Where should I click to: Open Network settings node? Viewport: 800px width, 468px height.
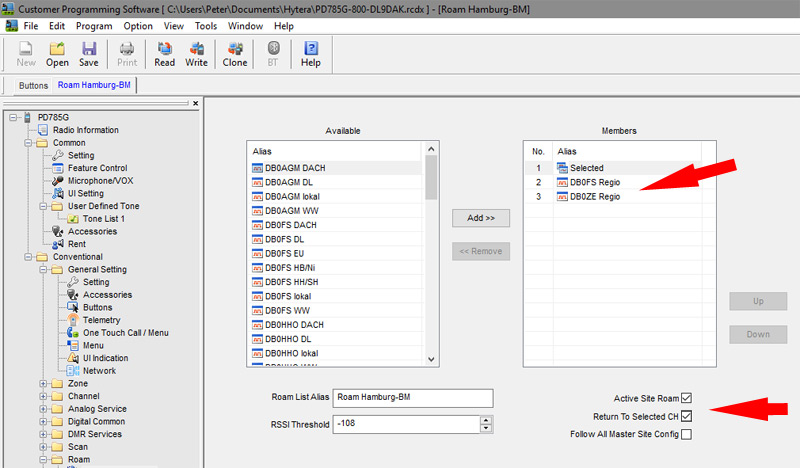[99, 371]
